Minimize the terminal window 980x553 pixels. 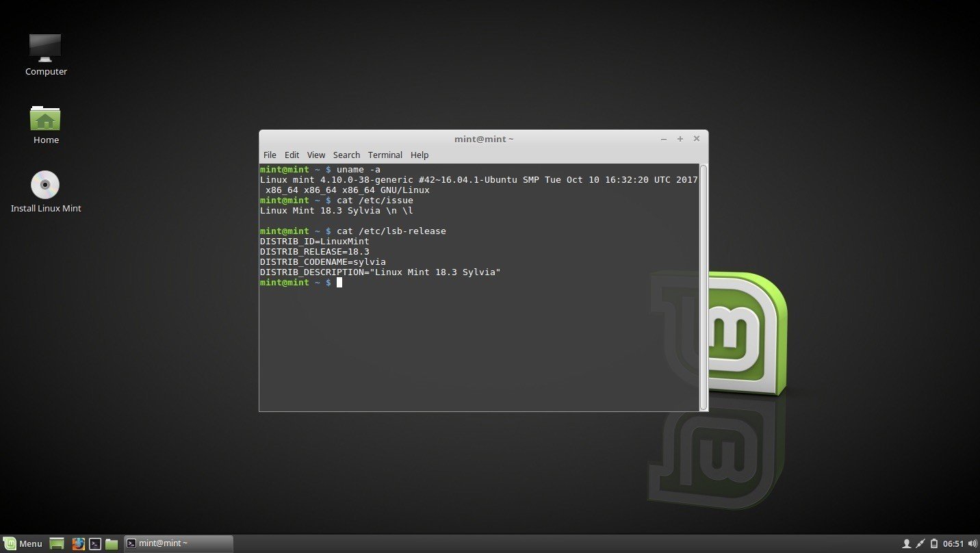[x=663, y=139]
